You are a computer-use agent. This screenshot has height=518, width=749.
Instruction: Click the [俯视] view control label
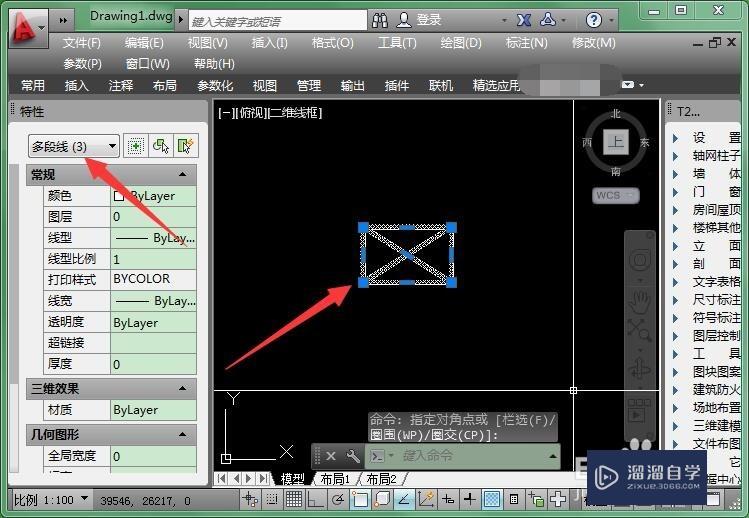click(x=249, y=113)
